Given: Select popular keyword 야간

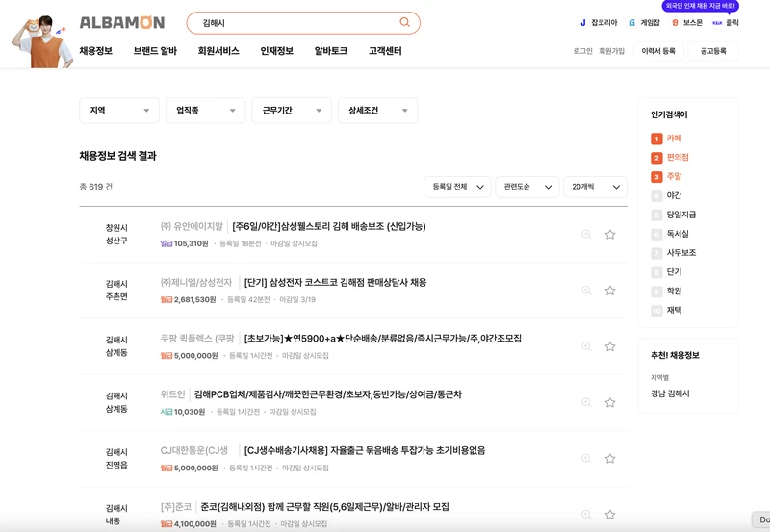Looking at the screenshot, I should tap(674, 195).
